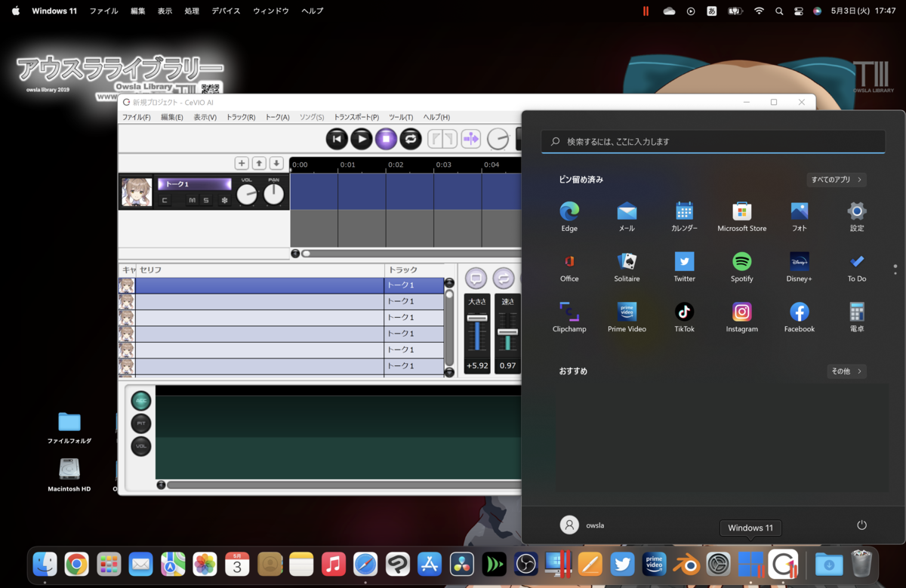Click the Start menu search field
906x588 pixels.
[x=713, y=141]
